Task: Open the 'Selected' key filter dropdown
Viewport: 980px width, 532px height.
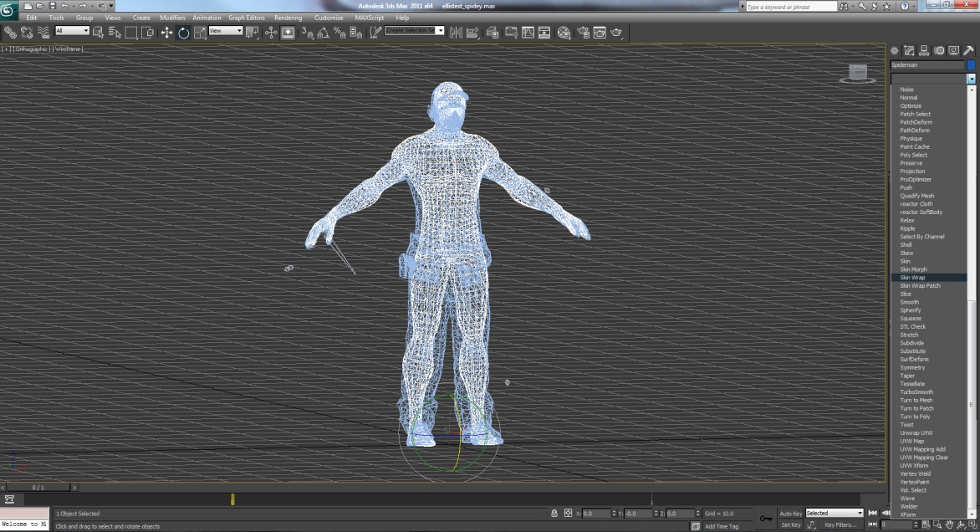Action: point(835,514)
